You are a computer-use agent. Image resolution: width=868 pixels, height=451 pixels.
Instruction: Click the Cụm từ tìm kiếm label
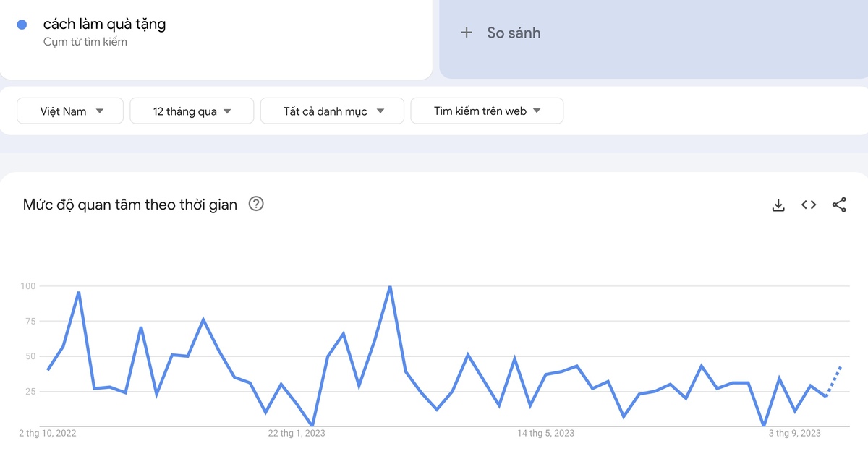coord(85,42)
